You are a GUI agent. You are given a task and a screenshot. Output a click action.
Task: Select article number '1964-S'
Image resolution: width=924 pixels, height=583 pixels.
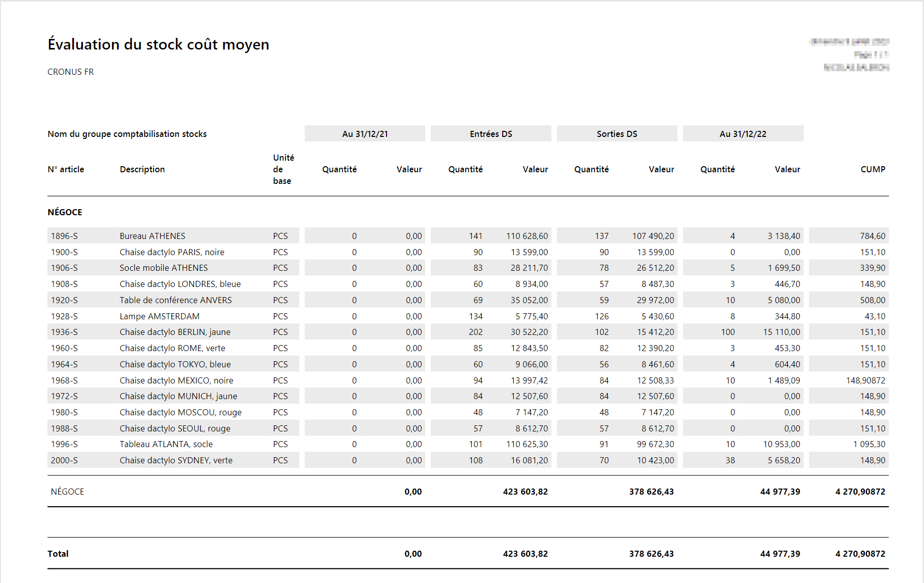[x=64, y=364]
